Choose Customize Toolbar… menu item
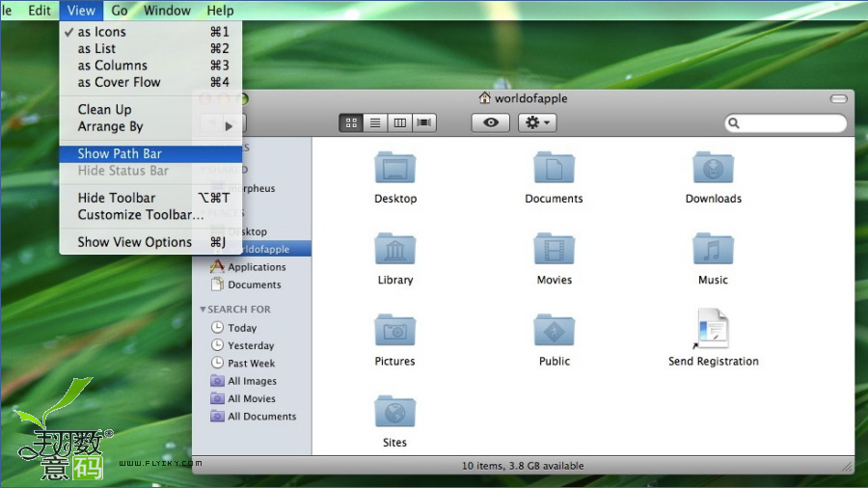This screenshot has height=488, width=868. [x=150, y=215]
